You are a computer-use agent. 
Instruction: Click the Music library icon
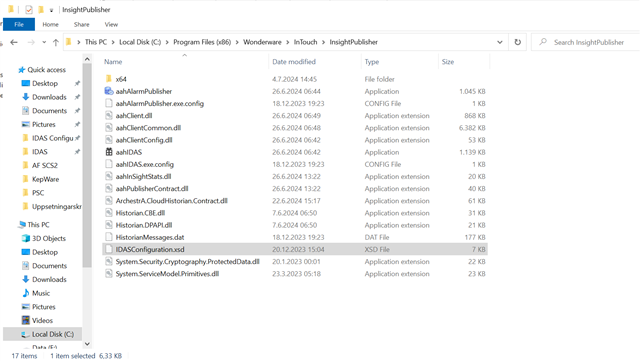point(26,293)
